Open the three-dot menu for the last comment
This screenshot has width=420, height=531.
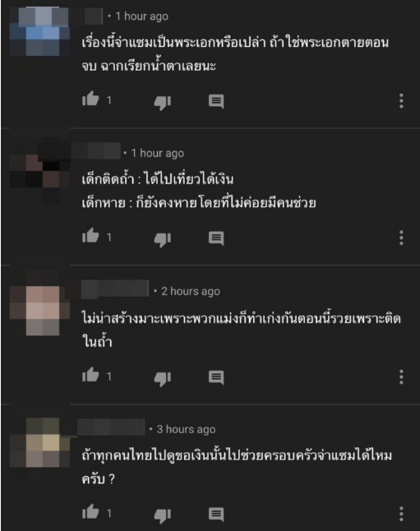[401, 514]
